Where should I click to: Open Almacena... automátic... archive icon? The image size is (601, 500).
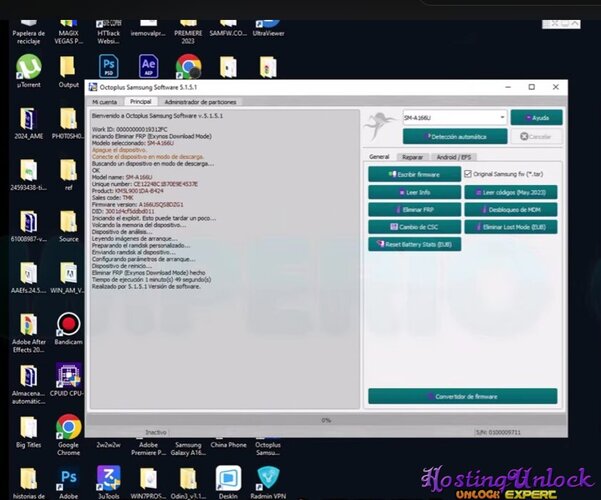(29, 385)
